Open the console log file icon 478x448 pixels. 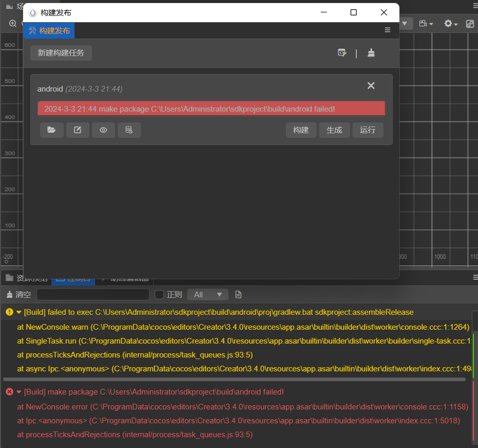tap(238, 295)
